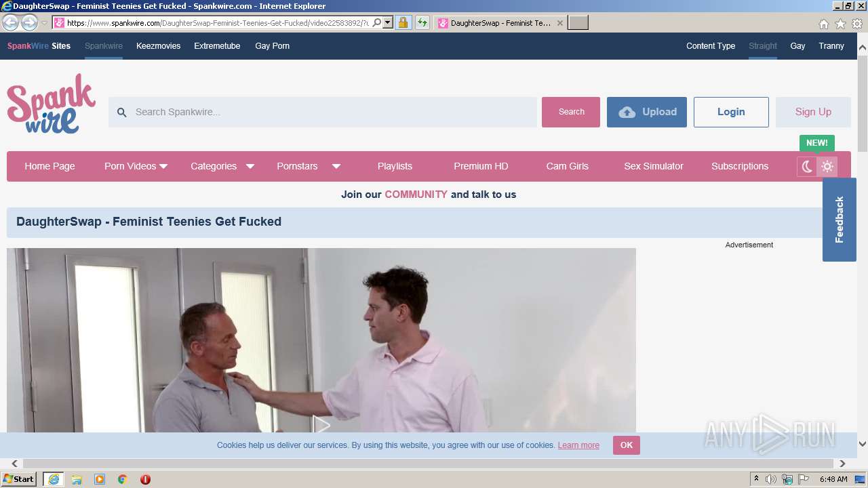Open the Home Page menu item
Viewport: 868px width, 488px height.
pos(50,166)
